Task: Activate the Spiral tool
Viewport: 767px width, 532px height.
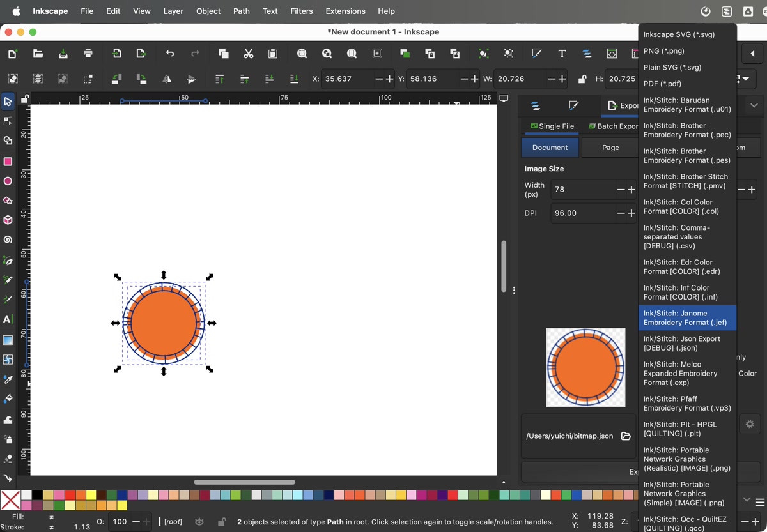Action: 8,240
